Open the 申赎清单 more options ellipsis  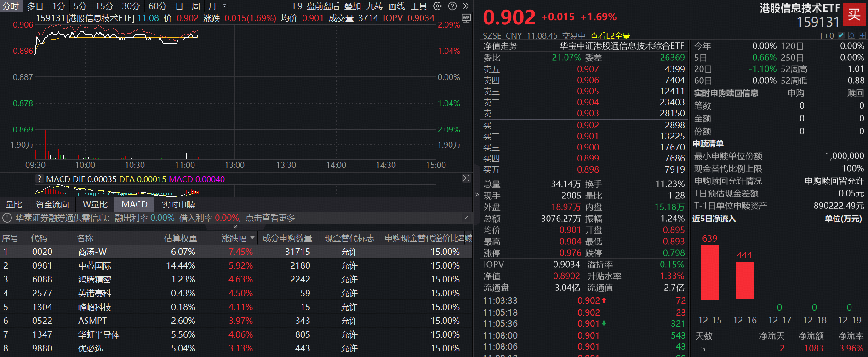tap(856, 144)
